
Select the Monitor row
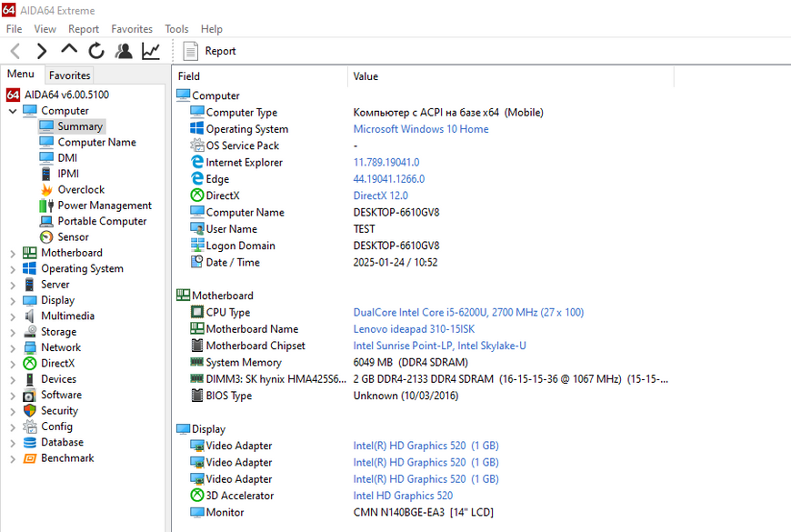point(423,512)
